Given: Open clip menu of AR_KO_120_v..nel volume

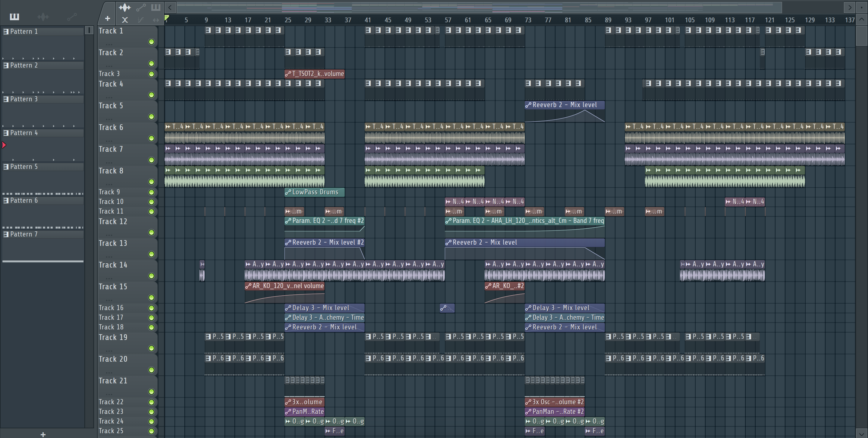Looking at the screenshot, I should click(x=248, y=286).
